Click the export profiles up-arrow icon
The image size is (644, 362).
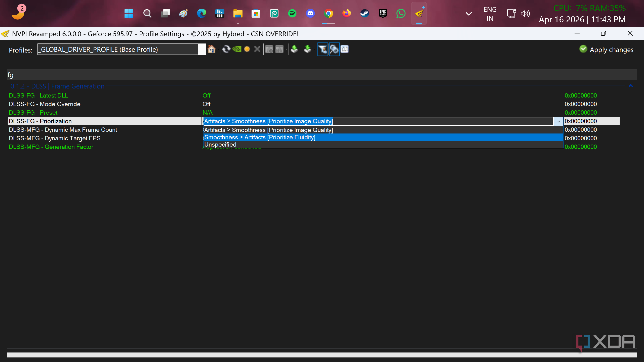click(x=294, y=49)
